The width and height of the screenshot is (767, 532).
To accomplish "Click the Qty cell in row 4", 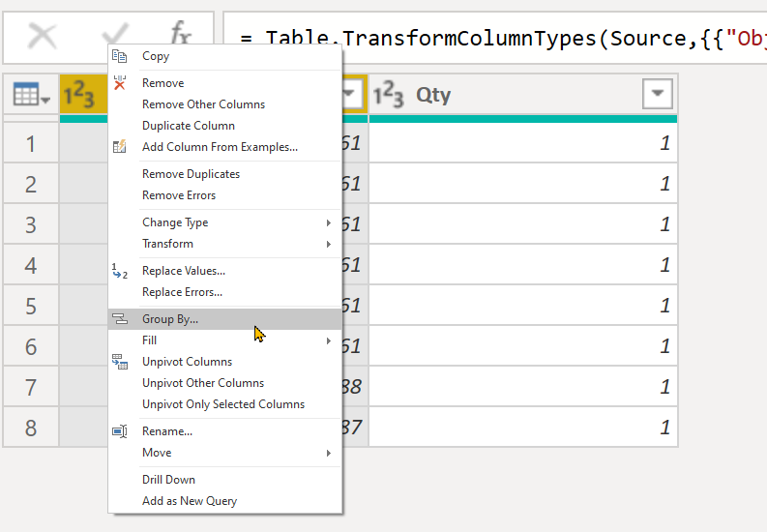I will [x=523, y=264].
